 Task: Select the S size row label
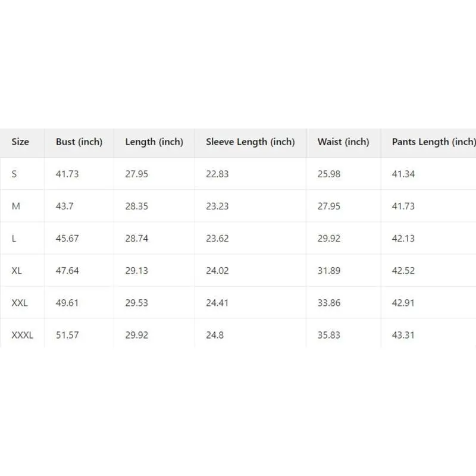click(x=14, y=174)
